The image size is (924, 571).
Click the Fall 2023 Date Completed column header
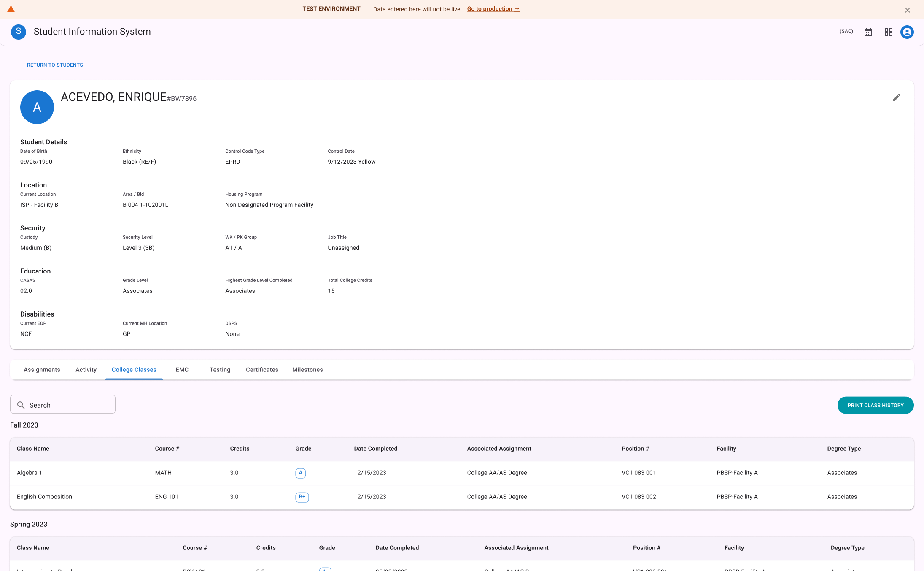pyautogui.click(x=375, y=449)
